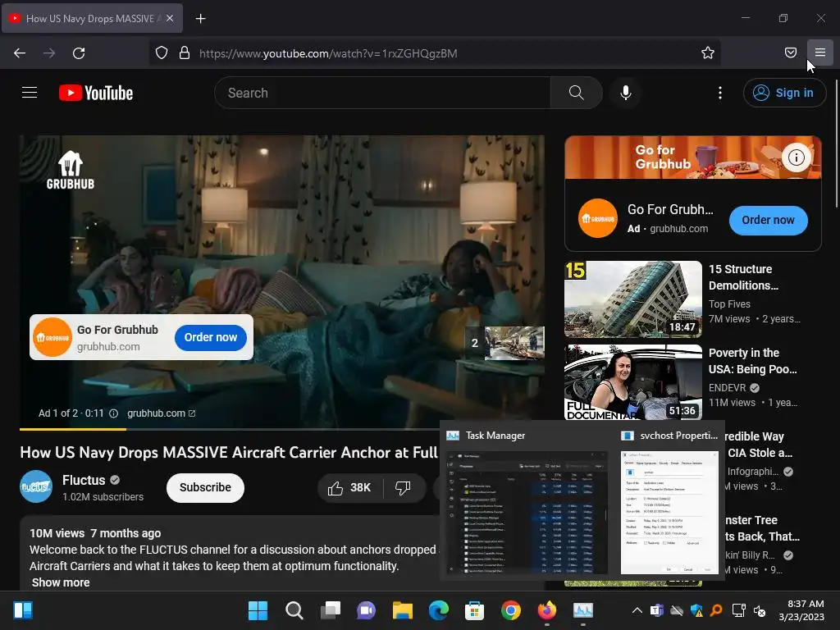Open a new browser tab
This screenshot has width=840, height=630.
200,19
